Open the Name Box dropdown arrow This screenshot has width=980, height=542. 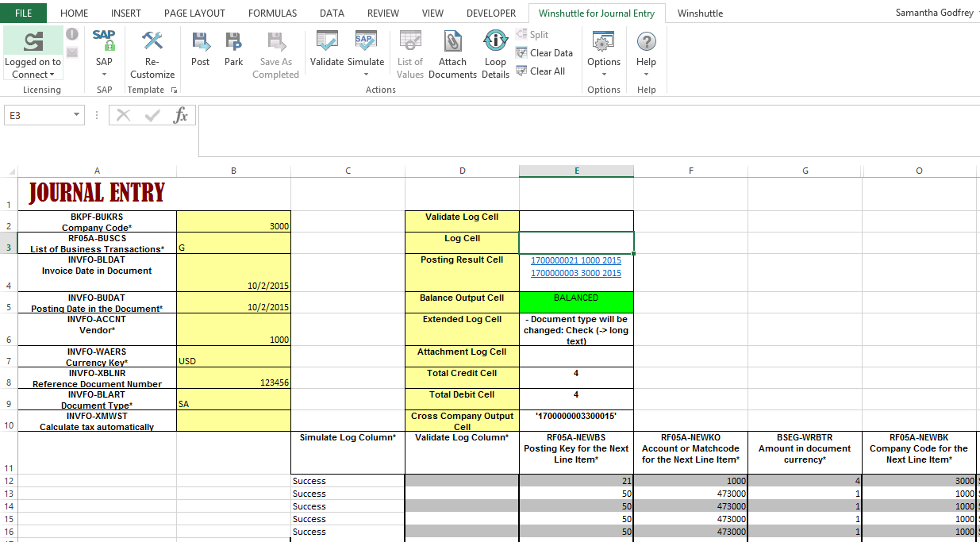click(x=77, y=115)
